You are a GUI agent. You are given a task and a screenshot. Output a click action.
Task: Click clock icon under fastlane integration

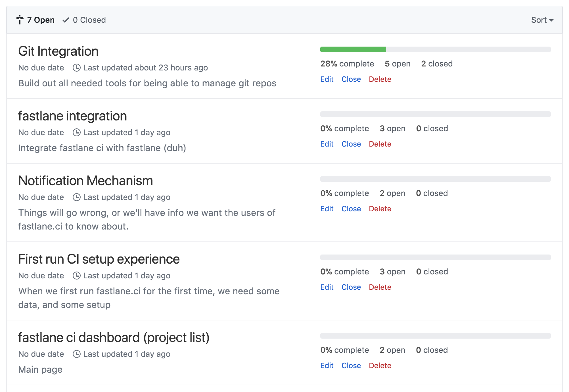(x=77, y=132)
